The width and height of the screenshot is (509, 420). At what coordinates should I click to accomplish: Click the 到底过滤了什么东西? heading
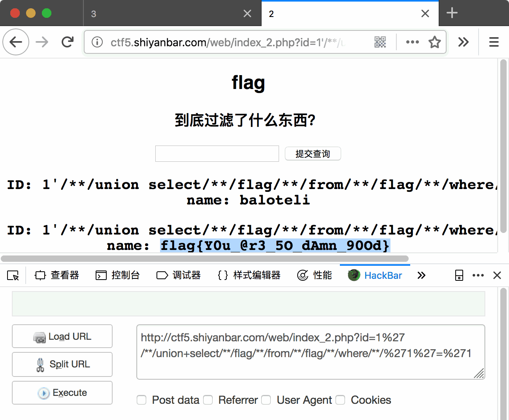[x=245, y=120]
